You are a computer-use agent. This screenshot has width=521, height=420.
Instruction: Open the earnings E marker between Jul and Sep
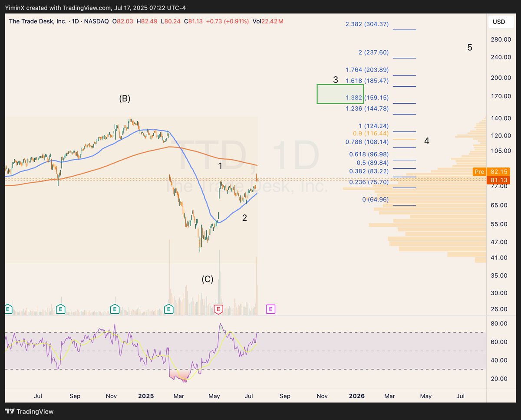pyautogui.click(x=61, y=309)
